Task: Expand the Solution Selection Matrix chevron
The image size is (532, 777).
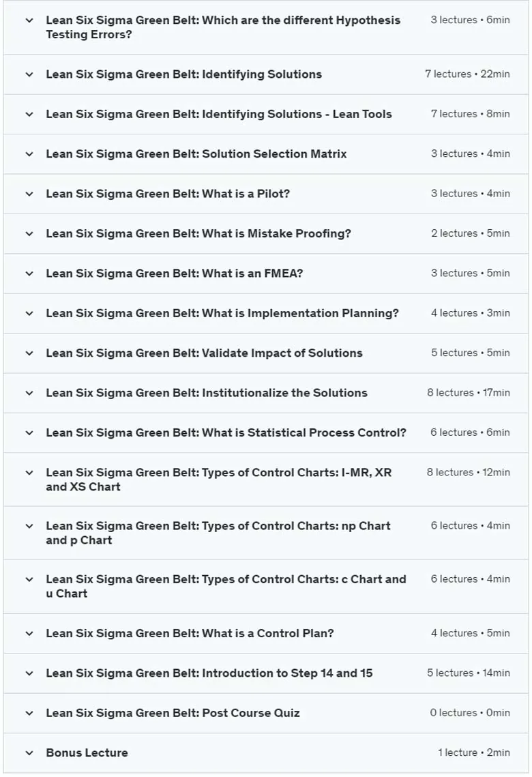Action: [29, 154]
